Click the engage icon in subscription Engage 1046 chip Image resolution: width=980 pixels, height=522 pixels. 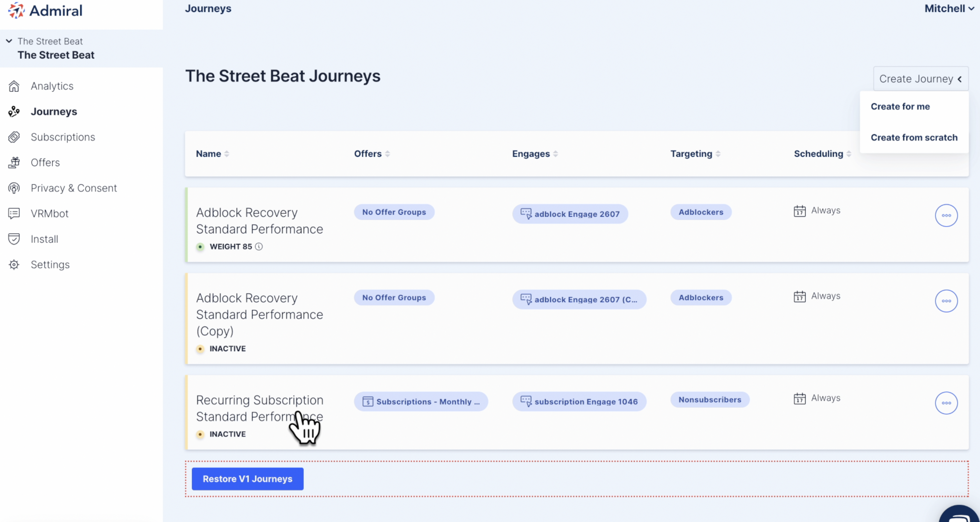(526, 401)
